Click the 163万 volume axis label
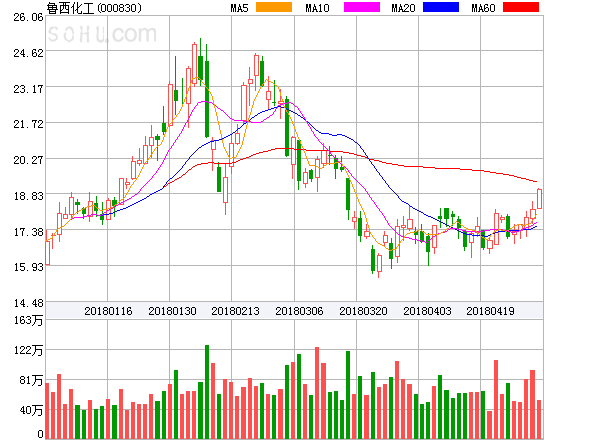This screenshot has width=600, height=440. coord(28,320)
